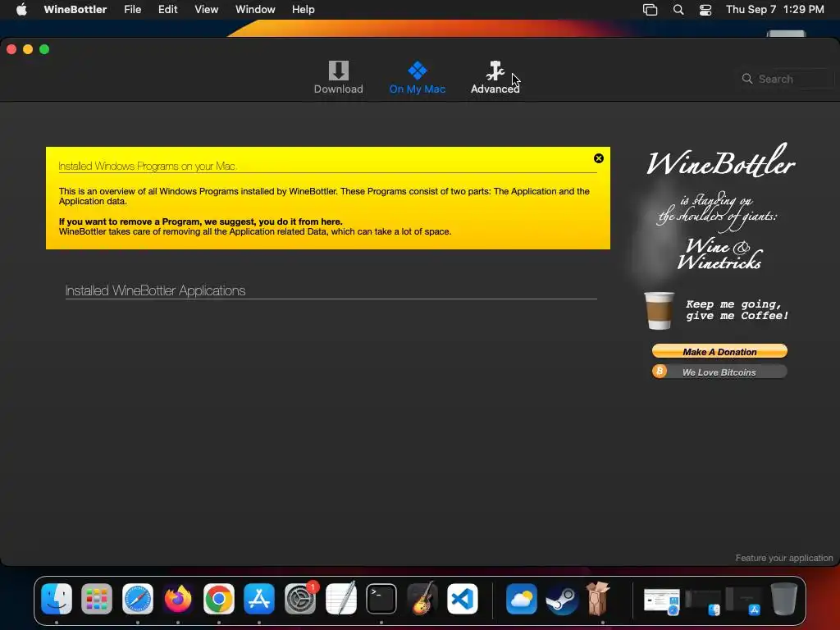The height and width of the screenshot is (630, 840).
Task: Switch to the On My Mac tab
Action: pyautogui.click(x=417, y=78)
